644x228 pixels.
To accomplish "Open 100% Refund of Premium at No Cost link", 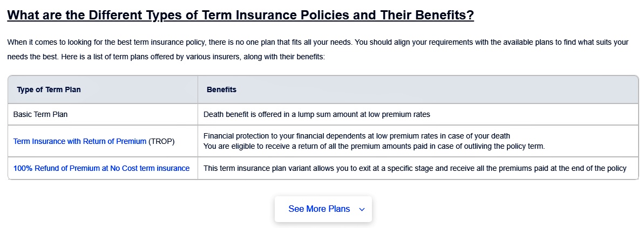I will pyautogui.click(x=101, y=168).
